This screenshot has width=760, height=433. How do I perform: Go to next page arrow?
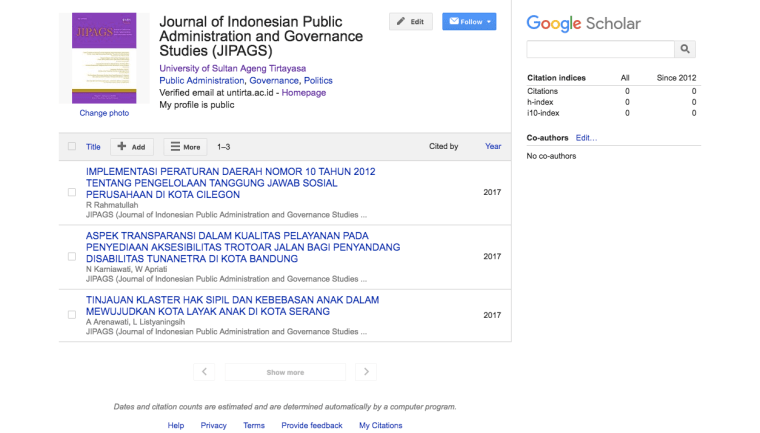(x=366, y=372)
